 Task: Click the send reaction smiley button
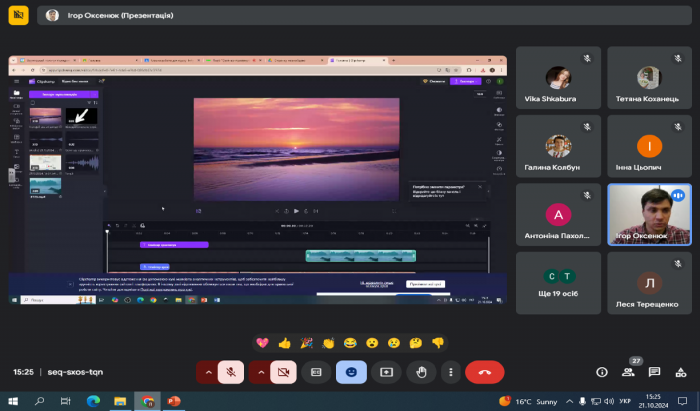(x=351, y=371)
